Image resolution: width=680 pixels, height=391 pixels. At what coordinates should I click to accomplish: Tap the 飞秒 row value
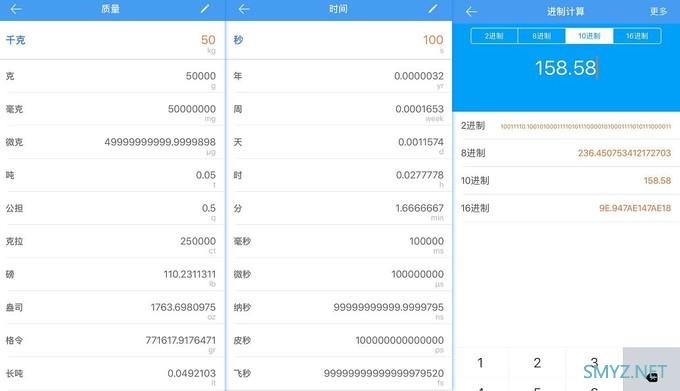pyautogui.click(x=384, y=373)
